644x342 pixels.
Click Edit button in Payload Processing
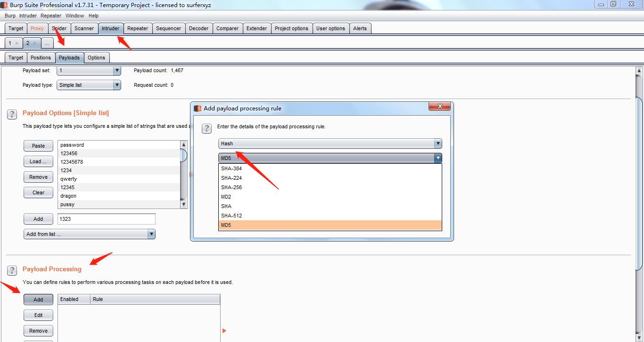[x=38, y=315]
